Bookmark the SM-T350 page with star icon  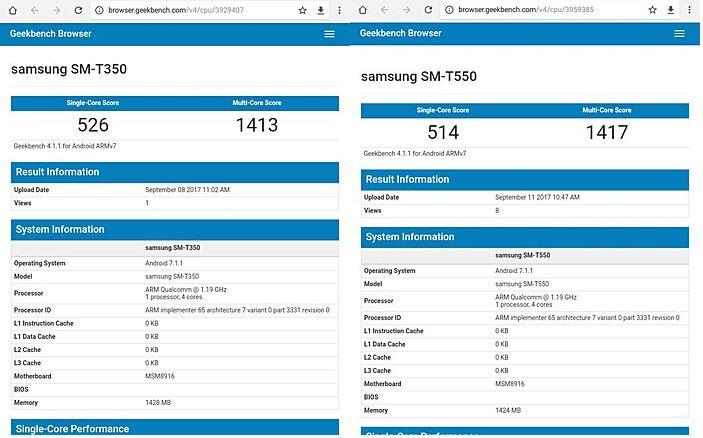coord(303,10)
